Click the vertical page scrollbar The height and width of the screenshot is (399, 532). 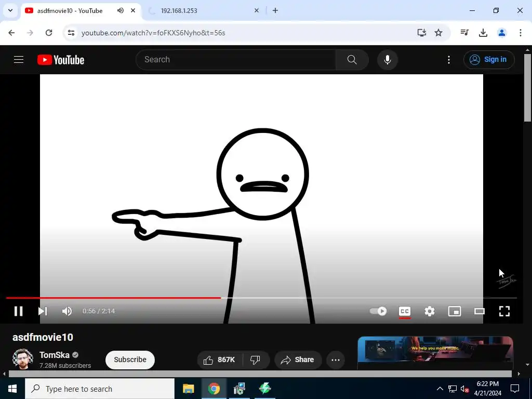(x=527, y=87)
